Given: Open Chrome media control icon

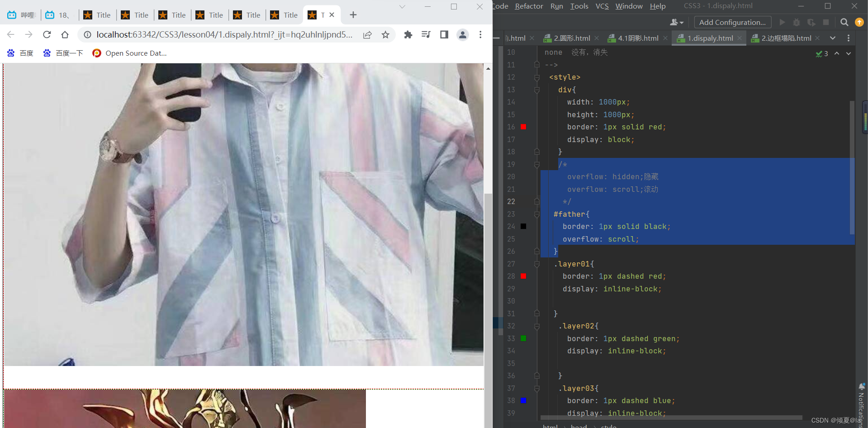Looking at the screenshot, I should 426,35.
